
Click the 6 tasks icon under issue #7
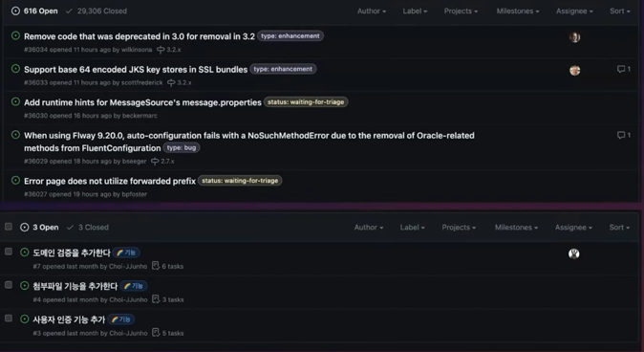pyautogui.click(x=156, y=266)
